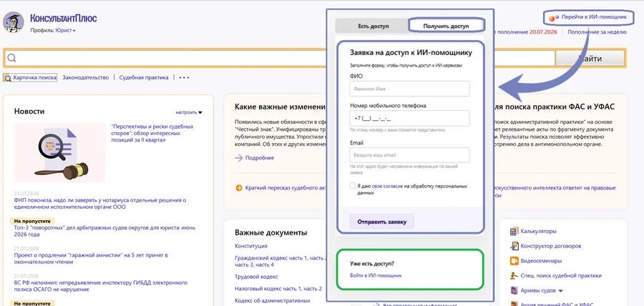
Task: Open the свое согласие link
Action: [x=387, y=186]
